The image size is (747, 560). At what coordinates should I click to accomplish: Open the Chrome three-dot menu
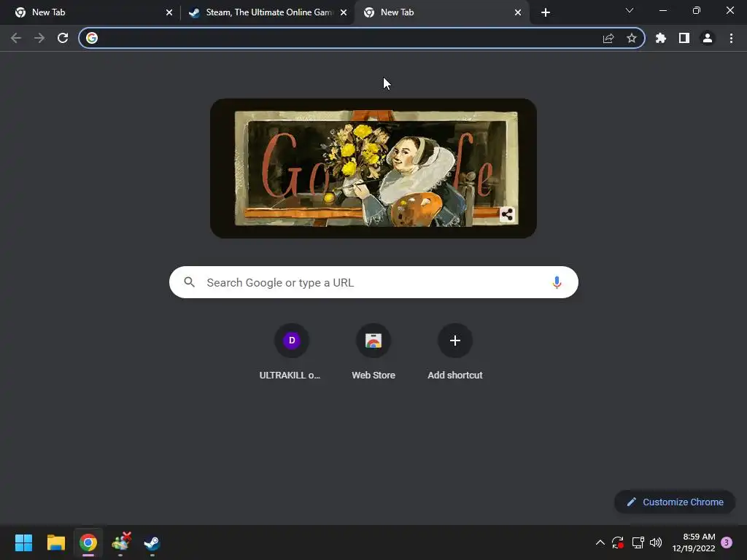click(x=731, y=38)
